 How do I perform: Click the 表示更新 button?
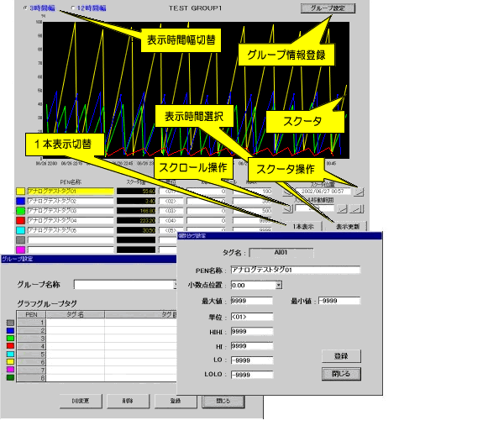pos(349,226)
